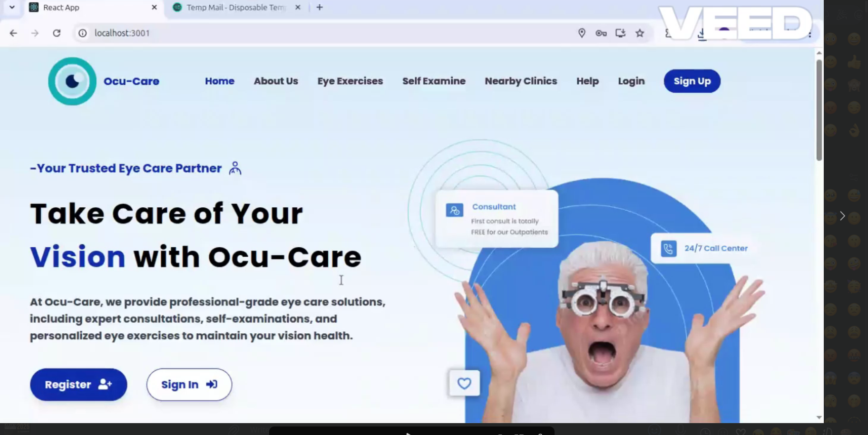This screenshot has width=868, height=435.
Task: Open the tab search dropdown arrow
Action: pyautogui.click(x=11, y=7)
